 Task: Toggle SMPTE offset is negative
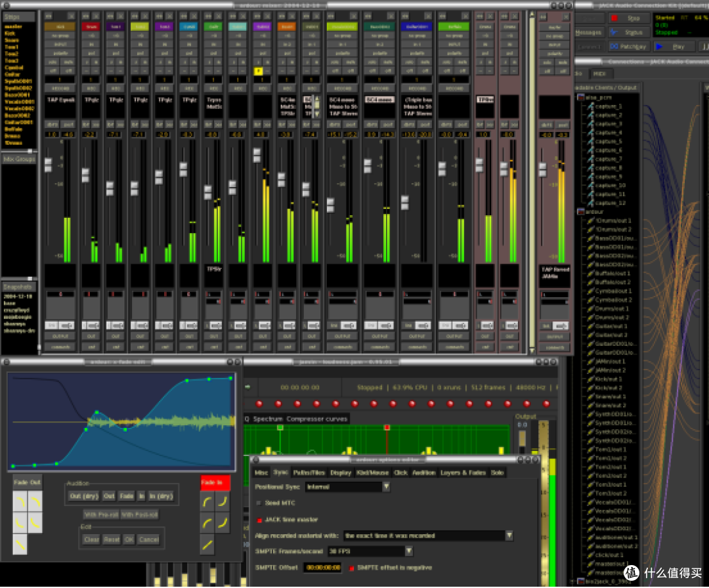pos(351,568)
